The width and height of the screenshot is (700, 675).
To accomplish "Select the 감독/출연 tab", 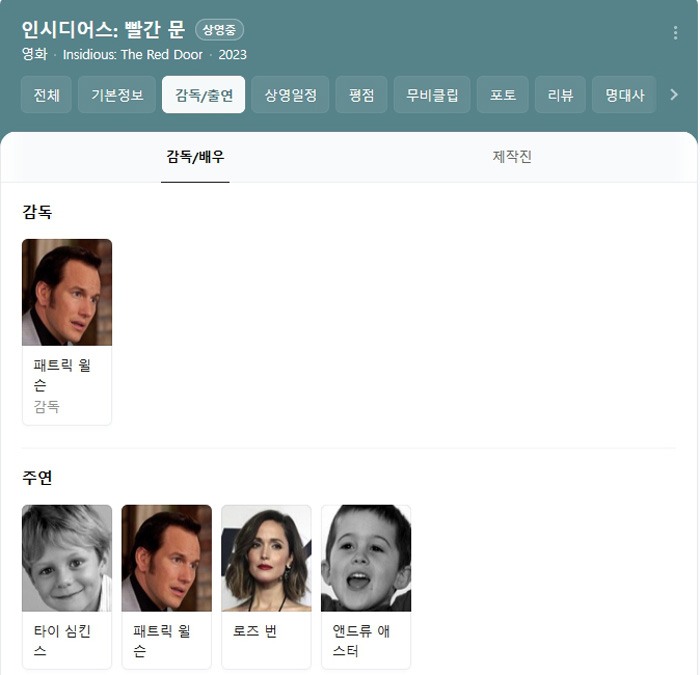I will [x=204, y=95].
